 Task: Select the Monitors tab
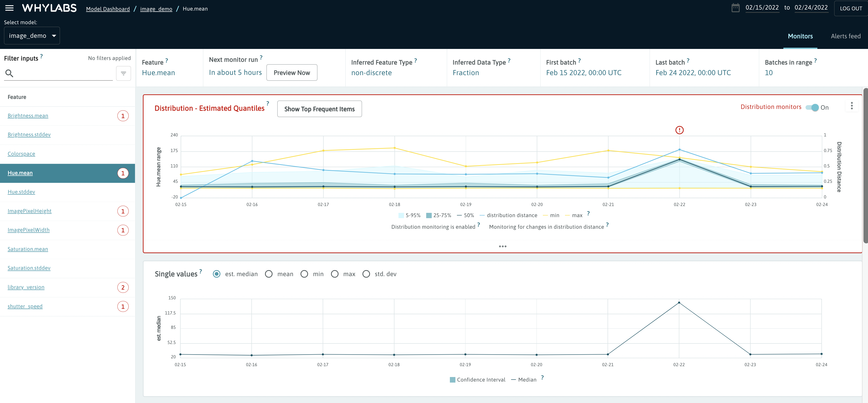[x=800, y=36]
